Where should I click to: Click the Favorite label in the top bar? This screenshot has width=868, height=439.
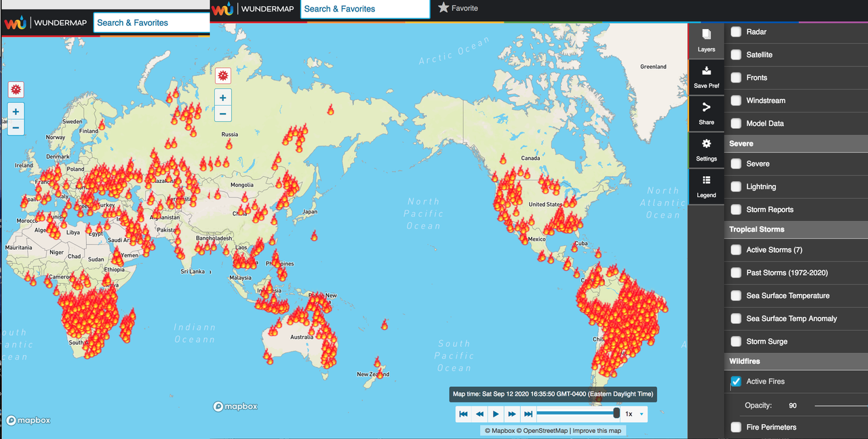click(465, 8)
